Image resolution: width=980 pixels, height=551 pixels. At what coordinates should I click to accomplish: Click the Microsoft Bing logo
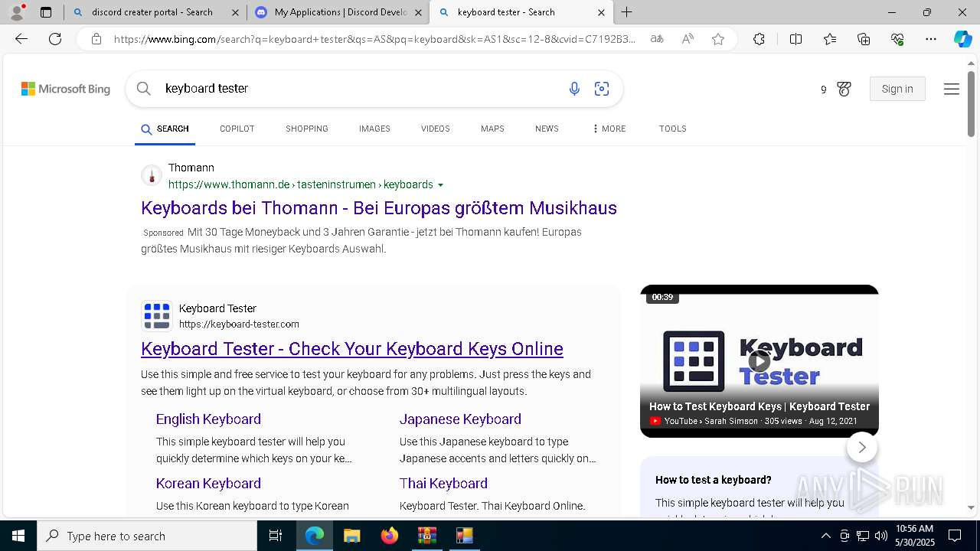pyautogui.click(x=66, y=89)
